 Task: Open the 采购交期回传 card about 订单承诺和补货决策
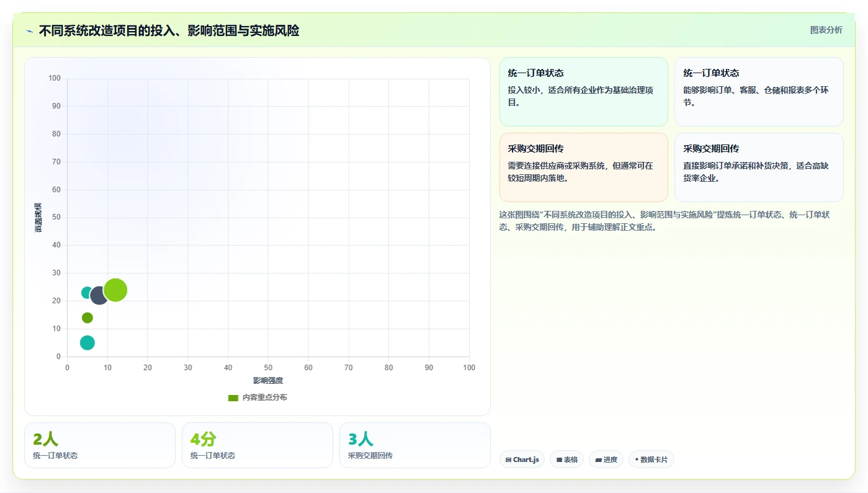(x=759, y=167)
